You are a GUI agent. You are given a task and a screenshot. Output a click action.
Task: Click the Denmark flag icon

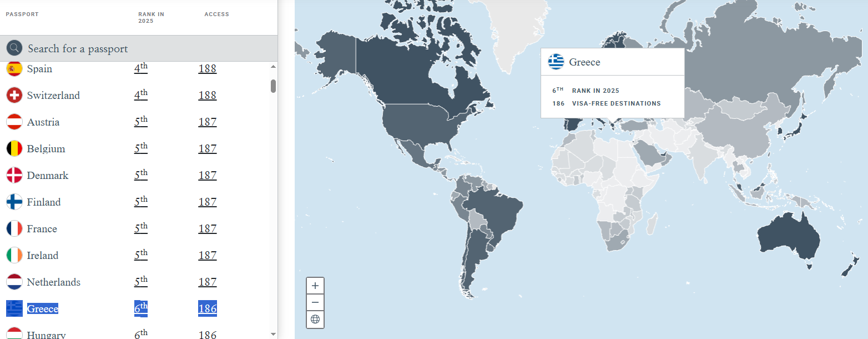point(14,175)
